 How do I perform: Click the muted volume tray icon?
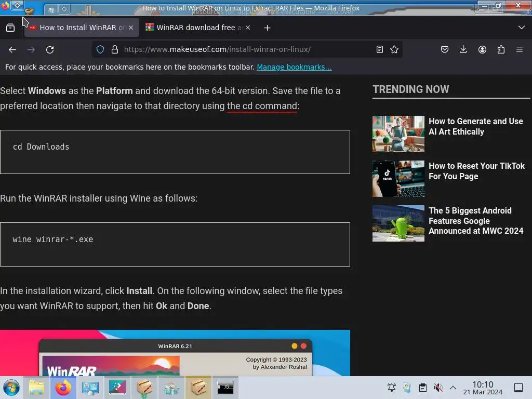tap(438, 388)
